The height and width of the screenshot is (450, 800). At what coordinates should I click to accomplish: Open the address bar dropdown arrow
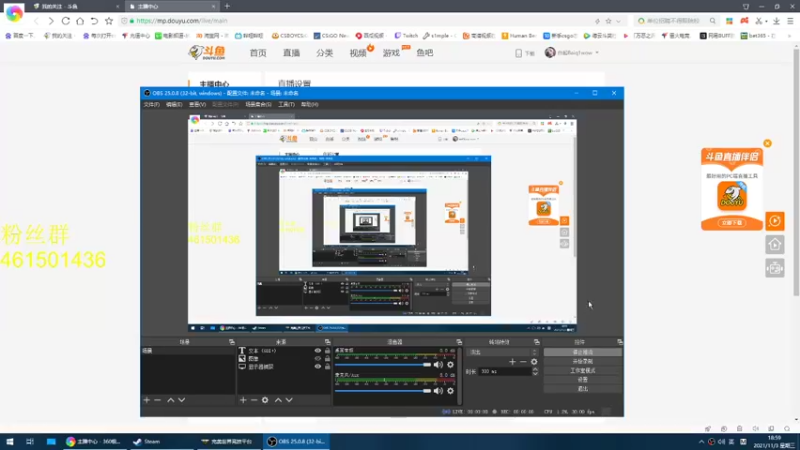pos(618,21)
